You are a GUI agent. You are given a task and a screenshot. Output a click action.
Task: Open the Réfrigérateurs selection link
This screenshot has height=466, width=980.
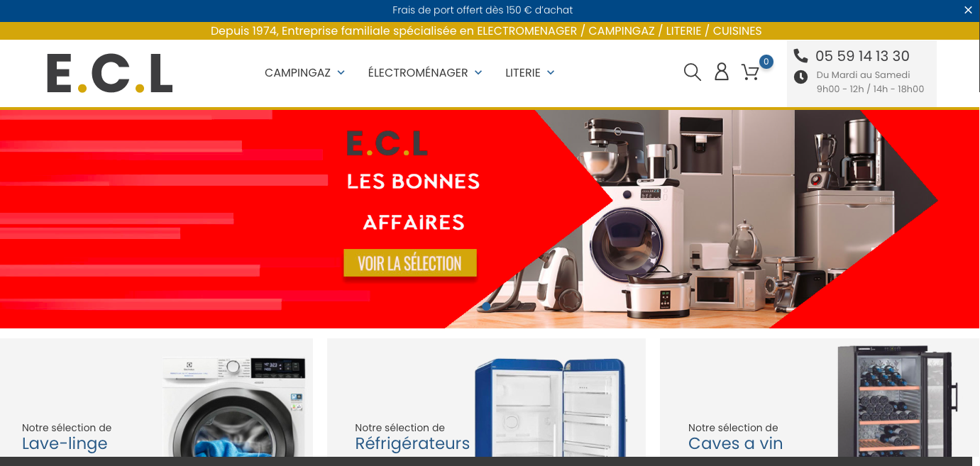pyautogui.click(x=412, y=444)
